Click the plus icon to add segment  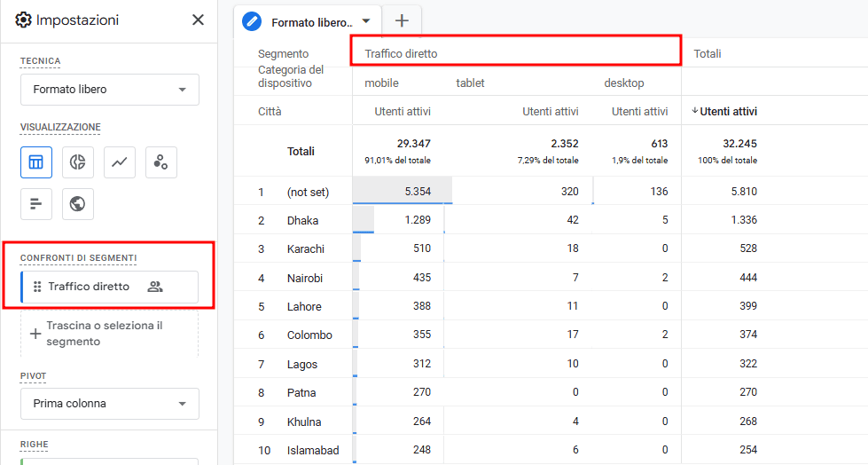[35, 334]
